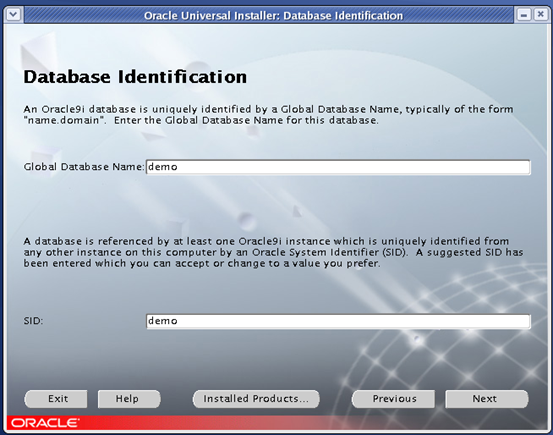Click the Oracle logo in the footer
Viewport: 553px width, 435px height.
(x=45, y=423)
